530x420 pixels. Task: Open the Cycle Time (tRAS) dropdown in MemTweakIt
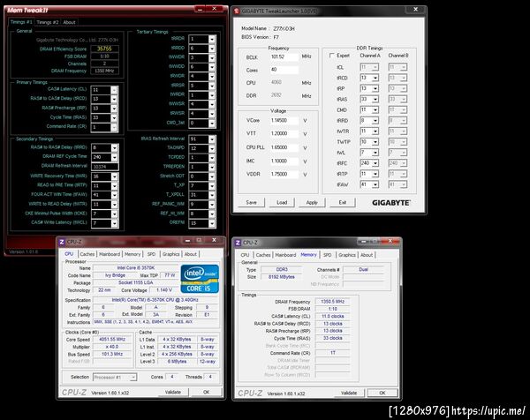pyautogui.click(x=114, y=118)
